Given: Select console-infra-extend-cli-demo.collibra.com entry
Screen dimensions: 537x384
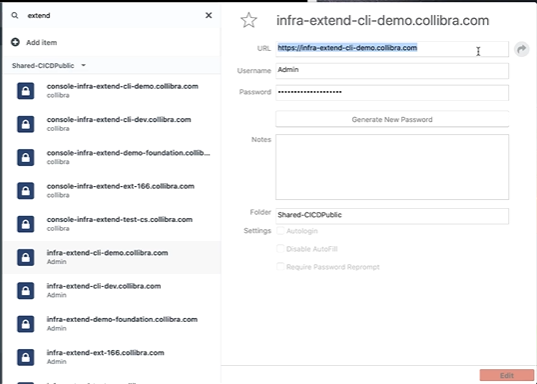Looking at the screenshot, I should pos(112,91).
